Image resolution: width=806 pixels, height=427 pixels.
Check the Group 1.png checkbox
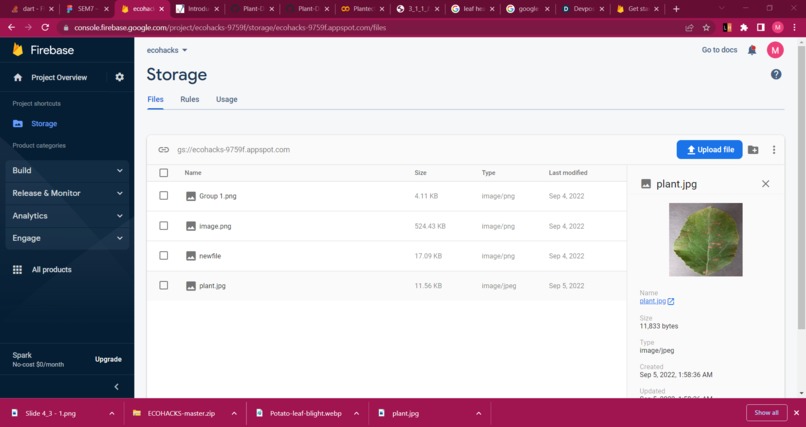coord(163,196)
